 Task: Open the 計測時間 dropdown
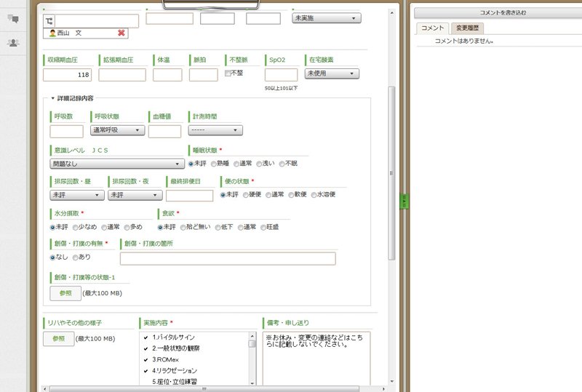pyautogui.click(x=215, y=130)
